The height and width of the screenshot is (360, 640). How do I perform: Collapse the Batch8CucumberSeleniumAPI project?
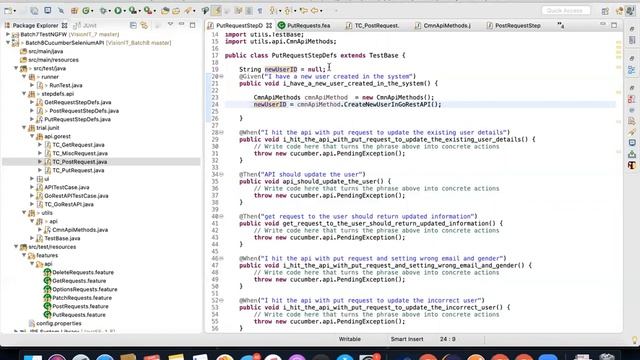pyautogui.click(x=8, y=43)
